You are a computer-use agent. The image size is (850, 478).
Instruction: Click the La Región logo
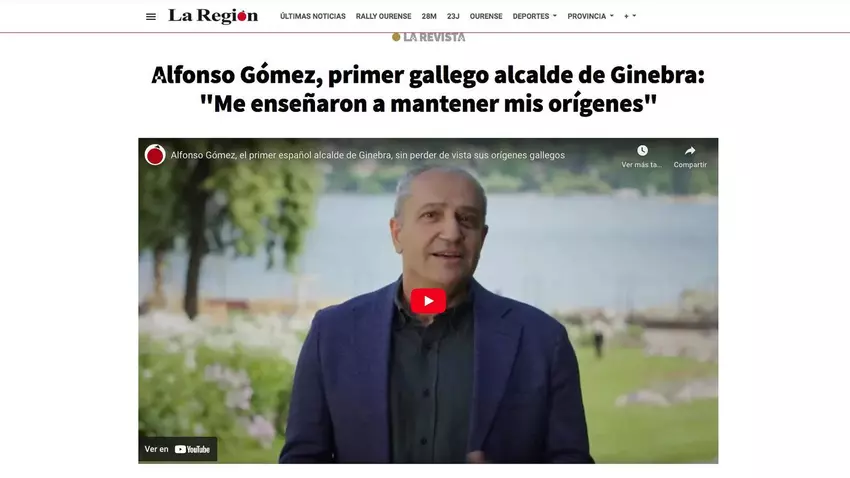coord(213,16)
